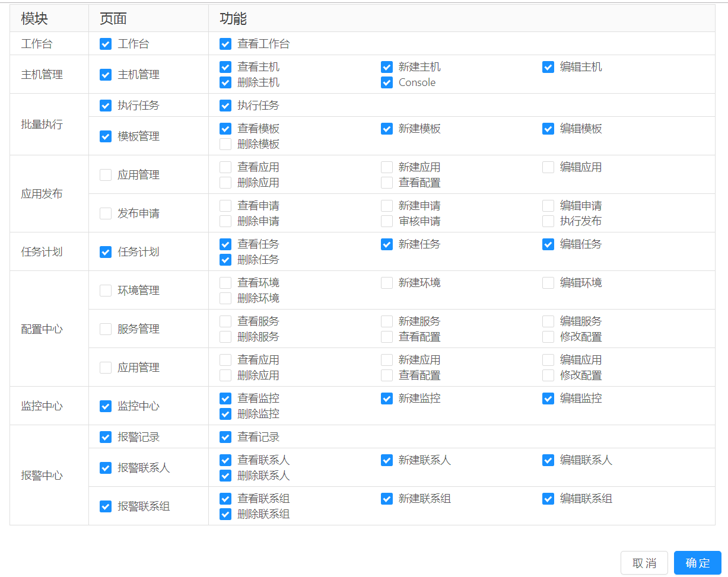The image size is (728, 577).
Task: Uncheck the 查看记录 permission for 报警记录
Action: (225, 436)
